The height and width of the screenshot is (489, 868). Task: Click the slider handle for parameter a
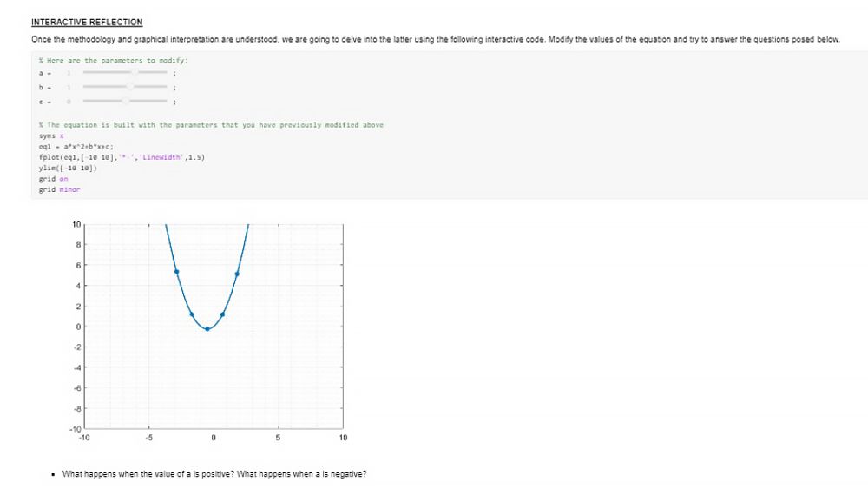pyautogui.click(x=135, y=73)
